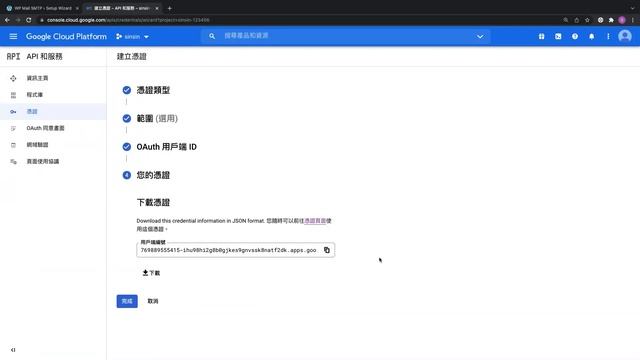Open the project selector dropdown
640x360 pixels.
click(132, 37)
